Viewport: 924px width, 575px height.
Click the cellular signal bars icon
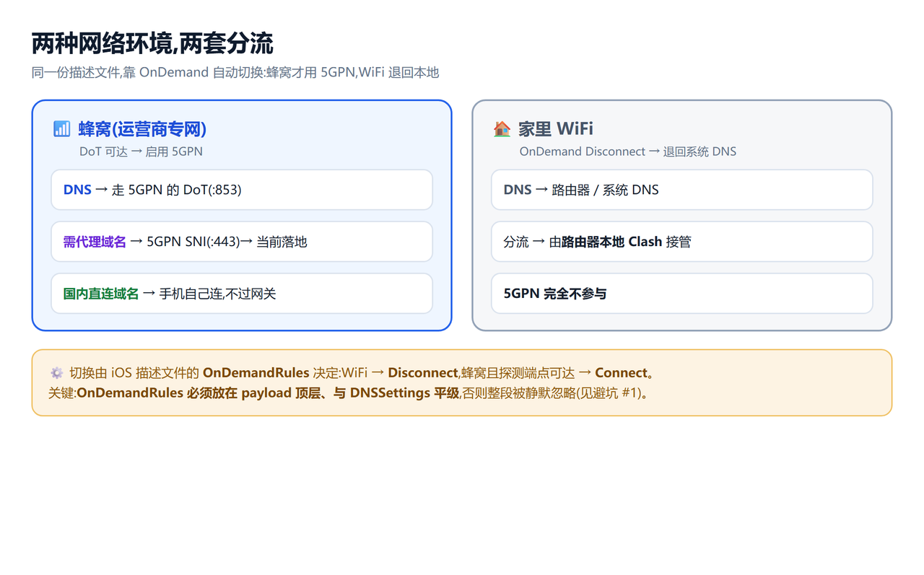(62, 129)
